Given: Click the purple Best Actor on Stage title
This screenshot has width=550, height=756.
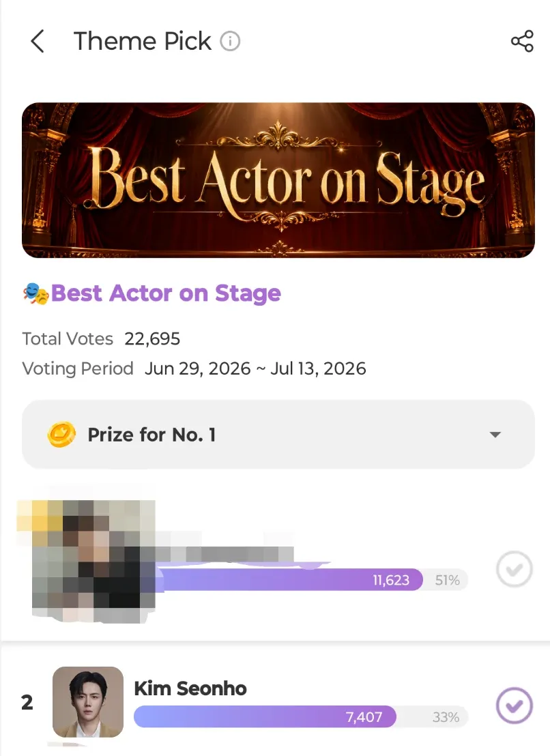Looking at the screenshot, I should 166,293.
